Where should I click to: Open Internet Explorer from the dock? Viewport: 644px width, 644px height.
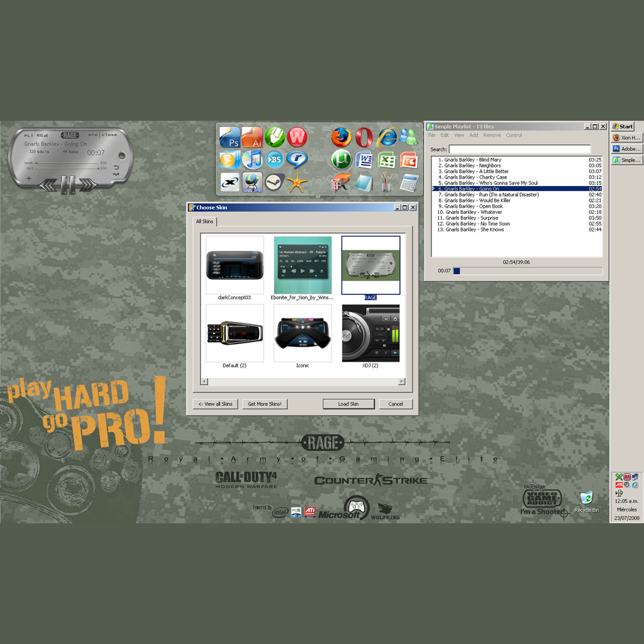point(387,137)
